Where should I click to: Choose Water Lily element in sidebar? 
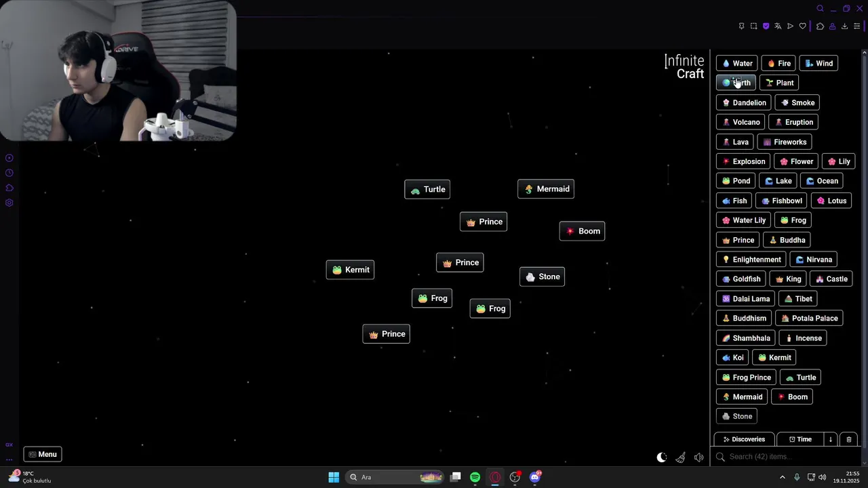(744, 220)
